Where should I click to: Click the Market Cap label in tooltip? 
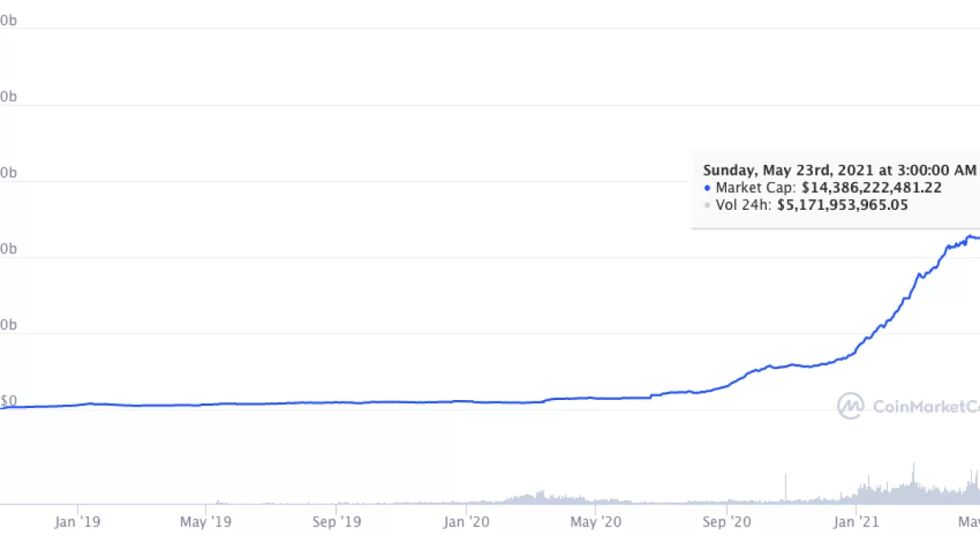click(742, 188)
